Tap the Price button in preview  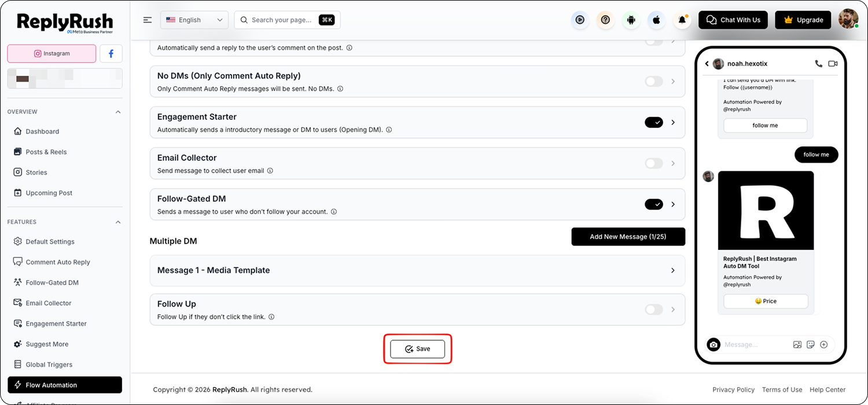point(766,301)
